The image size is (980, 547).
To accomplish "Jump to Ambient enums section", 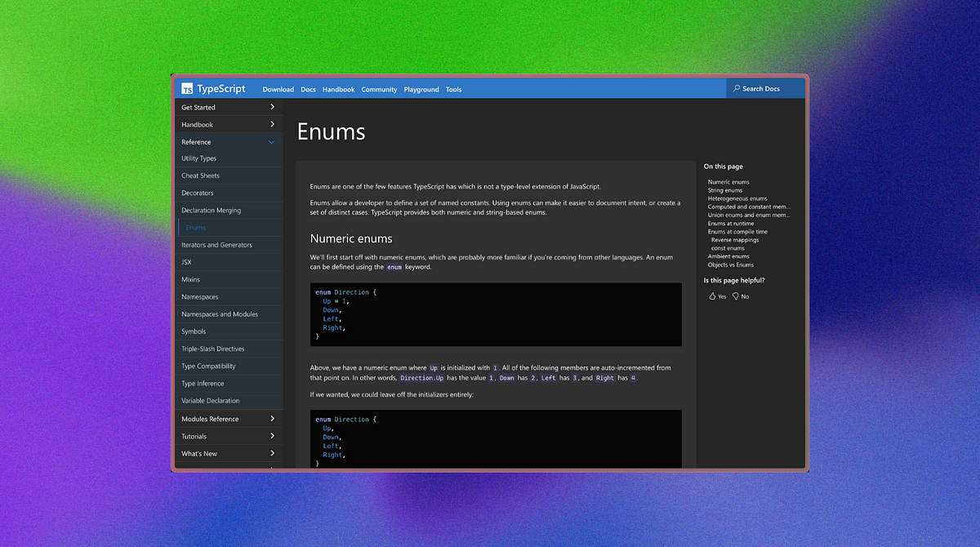I will pos(728,256).
